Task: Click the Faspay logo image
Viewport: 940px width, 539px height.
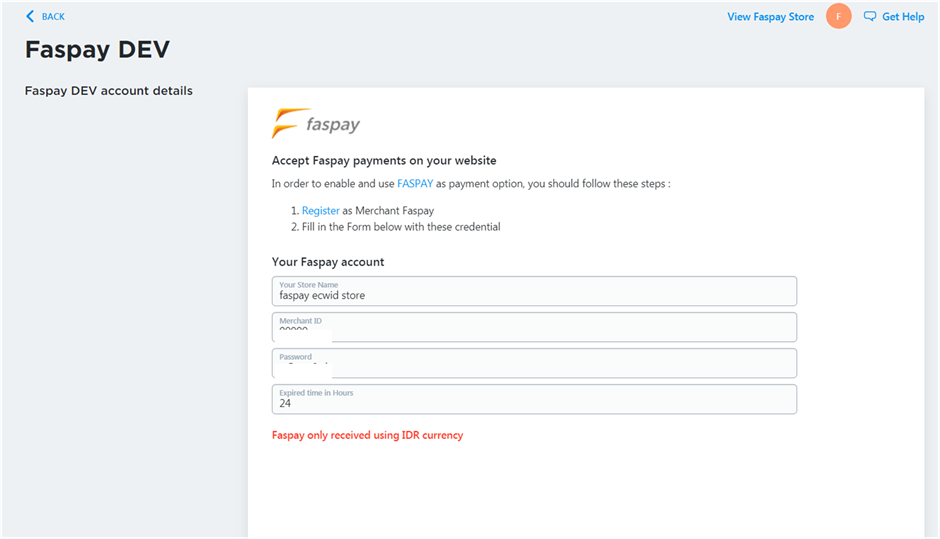Action: tap(316, 124)
